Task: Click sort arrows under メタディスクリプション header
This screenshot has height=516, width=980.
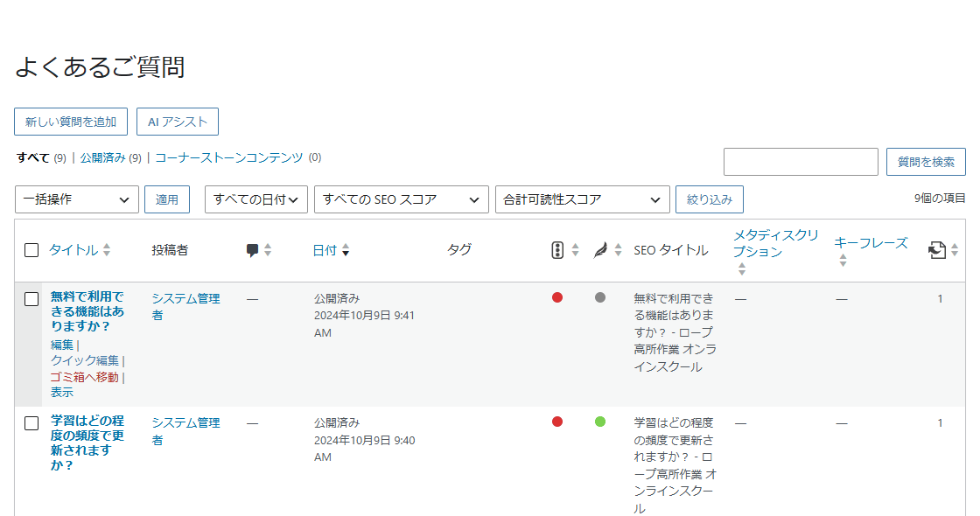Action: pyautogui.click(x=742, y=268)
